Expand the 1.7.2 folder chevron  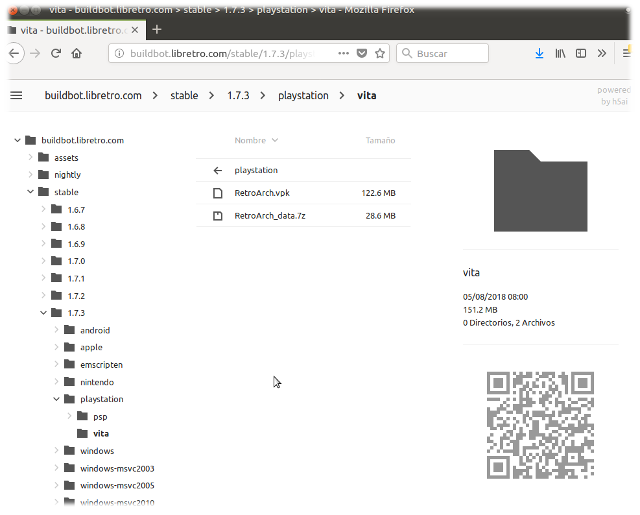(43, 295)
